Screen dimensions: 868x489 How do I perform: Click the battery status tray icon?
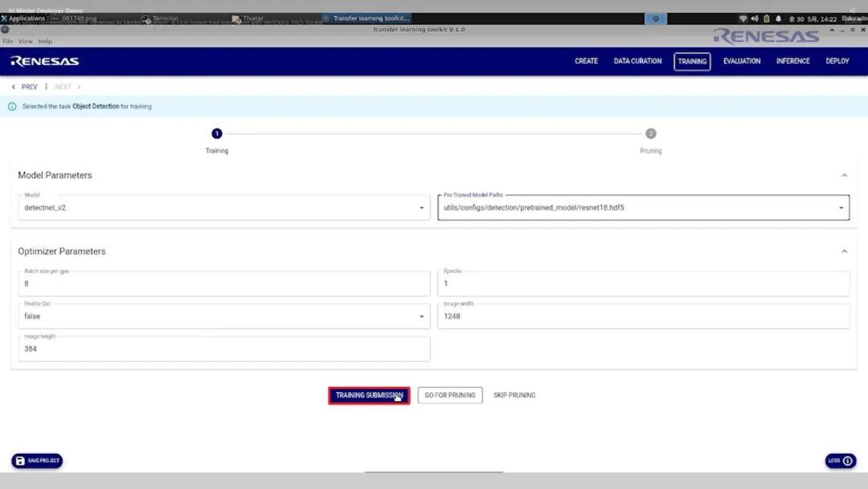pos(766,18)
